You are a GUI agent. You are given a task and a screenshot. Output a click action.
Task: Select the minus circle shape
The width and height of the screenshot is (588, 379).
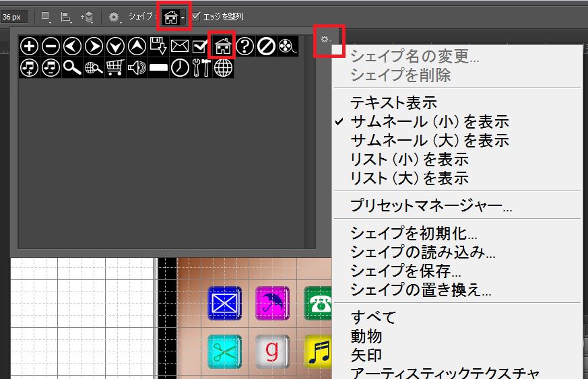pyautogui.click(x=51, y=46)
